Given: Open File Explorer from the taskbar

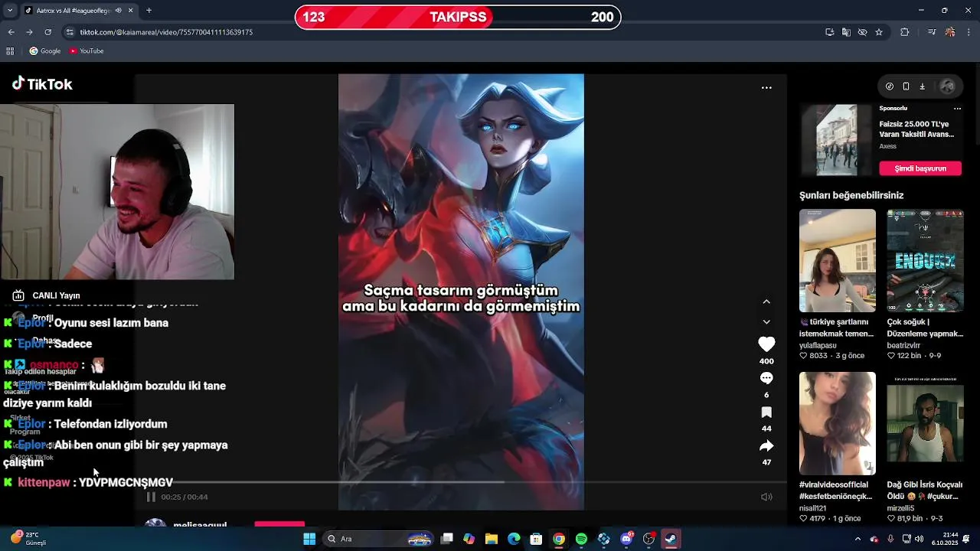Looking at the screenshot, I should [492, 539].
